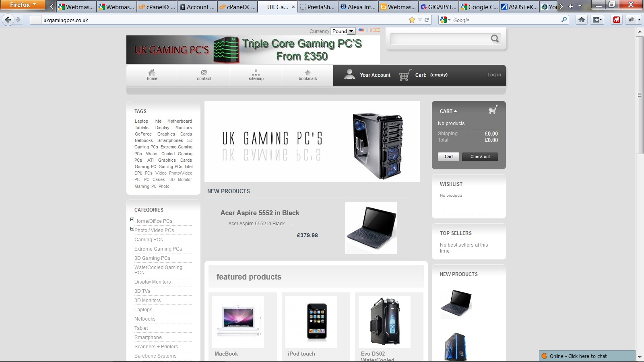Open the Firefox menu button
Viewport: 644px width, 362px height.
pyautogui.click(x=23, y=5)
